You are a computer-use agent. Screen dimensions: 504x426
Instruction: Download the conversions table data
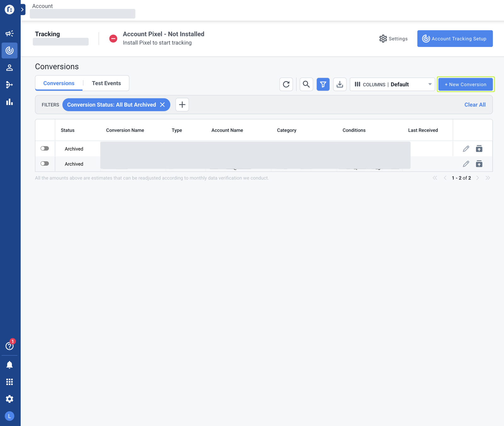pos(340,84)
